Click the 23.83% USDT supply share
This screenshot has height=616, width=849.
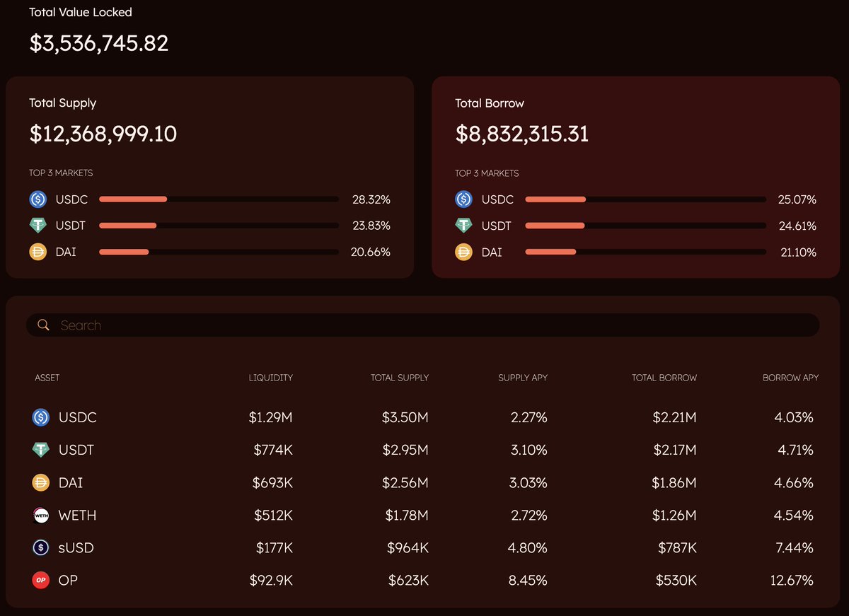[x=371, y=226]
